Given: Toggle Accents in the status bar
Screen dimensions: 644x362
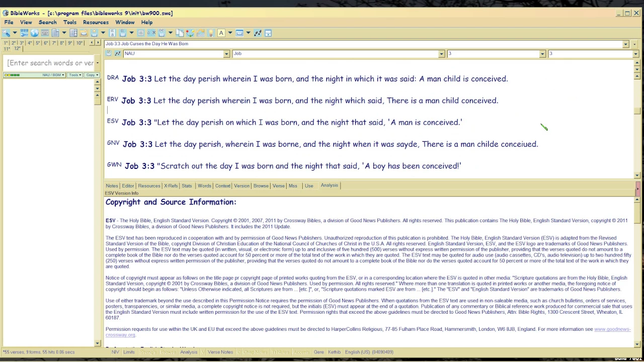Looking at the screenshot, I should click(301, 352).
